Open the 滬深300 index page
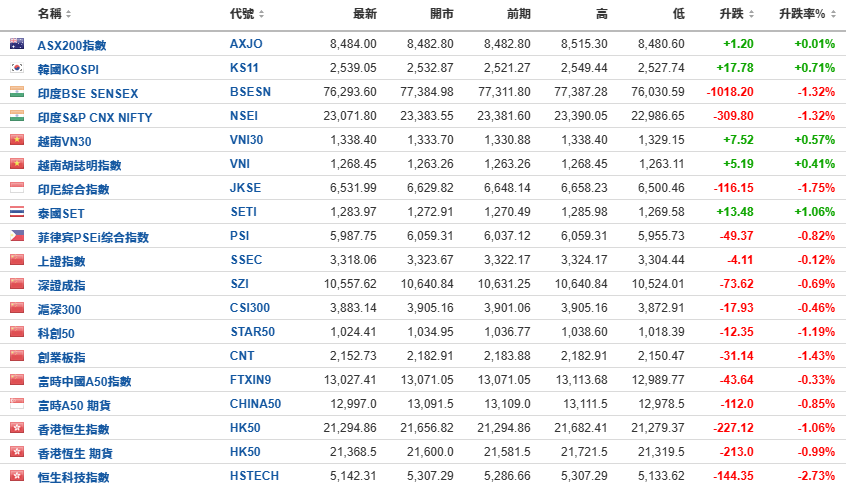The height and width of the screenshot is (487, 846). [59, 310]
